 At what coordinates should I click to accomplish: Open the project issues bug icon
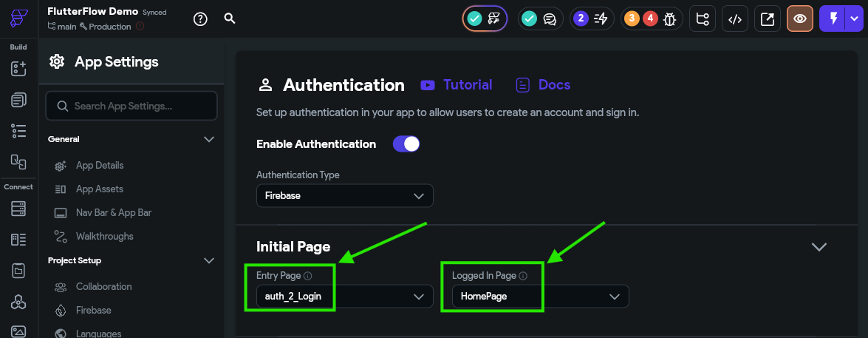(669, 19)
